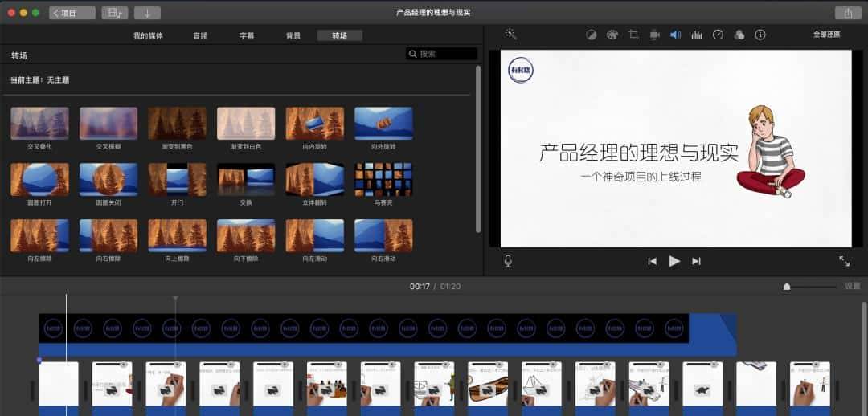Click 全部还原 reset all button
The width and height of the screenshot is (868, 416).
tap(826, 35)
